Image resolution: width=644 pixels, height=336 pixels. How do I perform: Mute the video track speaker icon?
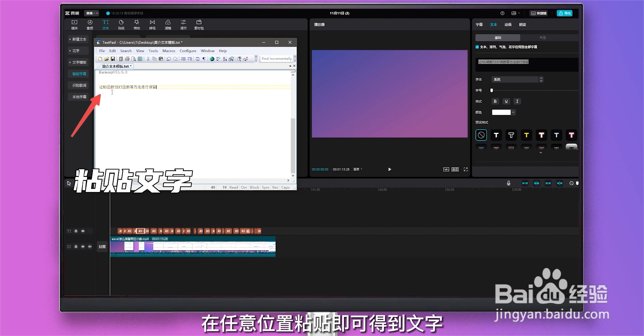[90, 247]
